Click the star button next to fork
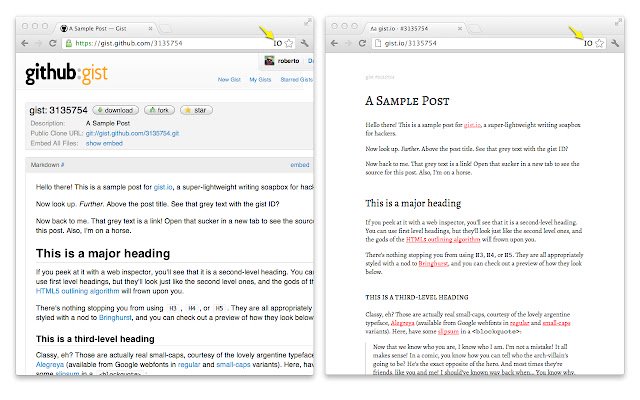This screenshot has height=400, width=640. click(x=196, y=110)
